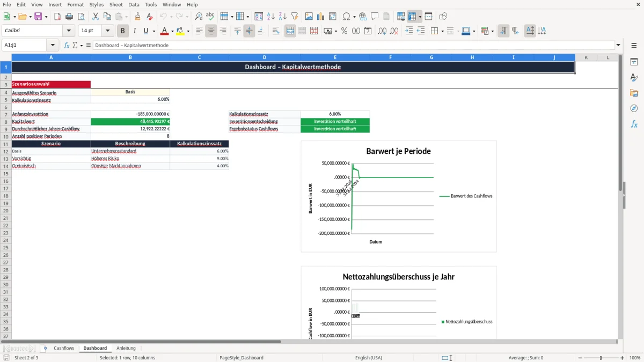Open the Insert menu

[55, 4]
